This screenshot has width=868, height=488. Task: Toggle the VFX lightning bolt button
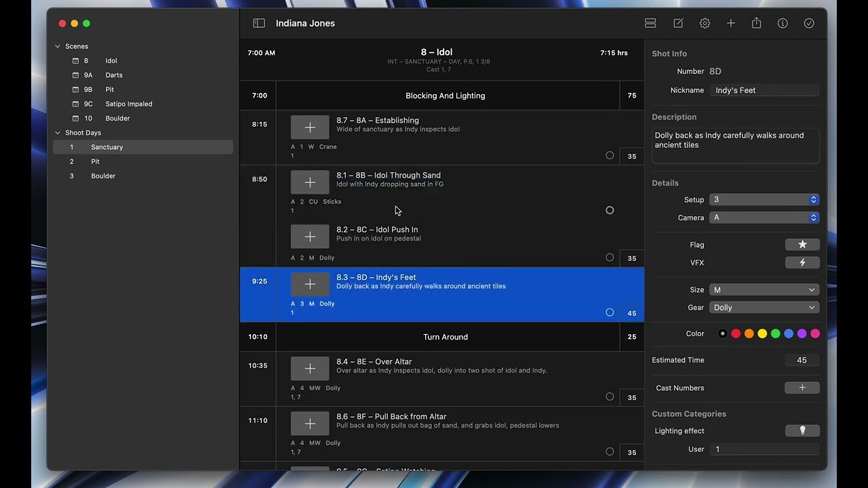[802, 262]
